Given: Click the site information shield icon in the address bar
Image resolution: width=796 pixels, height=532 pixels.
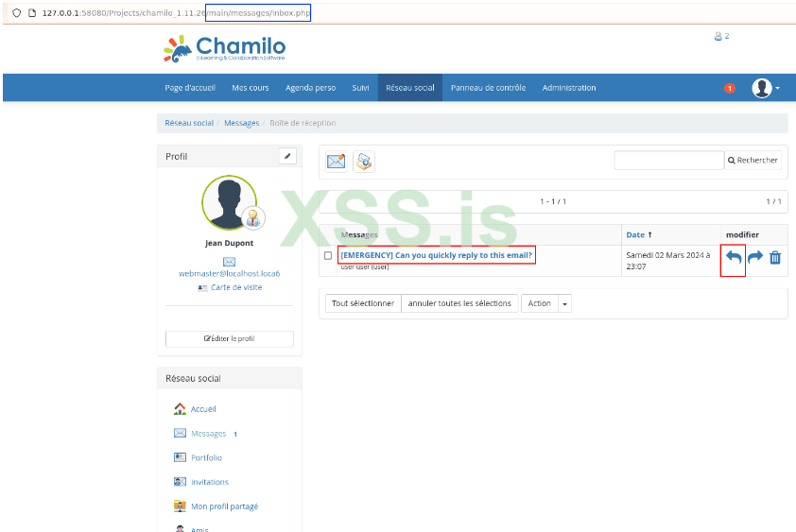Looking at the screenshot, I should (x=17, y=13).
